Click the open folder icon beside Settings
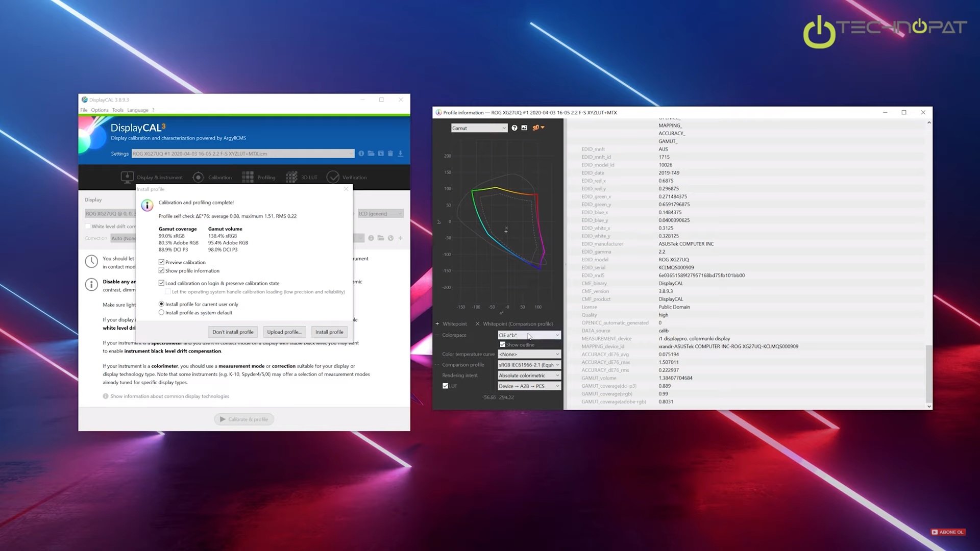Viewport: 980px width, 551px height. pyautogui.click(x=371, y=154)
